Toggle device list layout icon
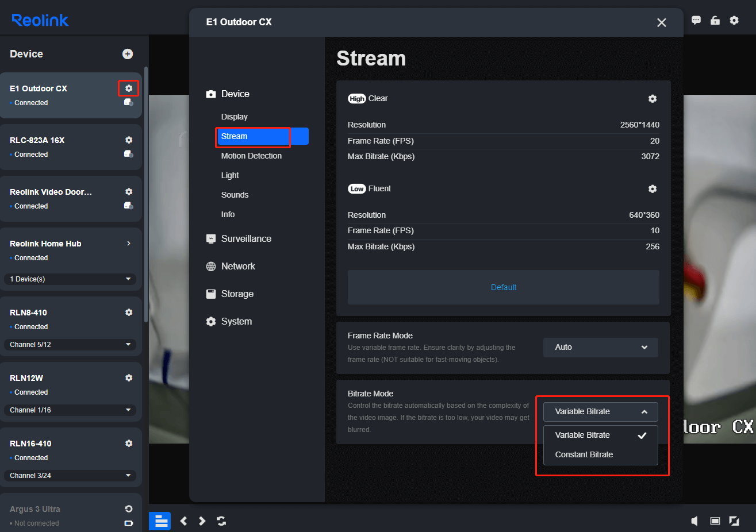Screen dimensions: 756x532 (x=160, y=521)
